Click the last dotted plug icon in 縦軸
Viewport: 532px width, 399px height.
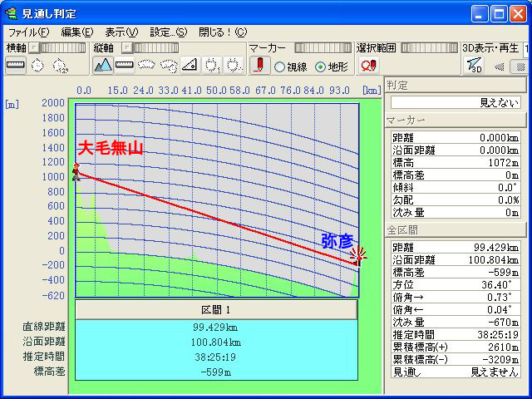coord(234,65)
